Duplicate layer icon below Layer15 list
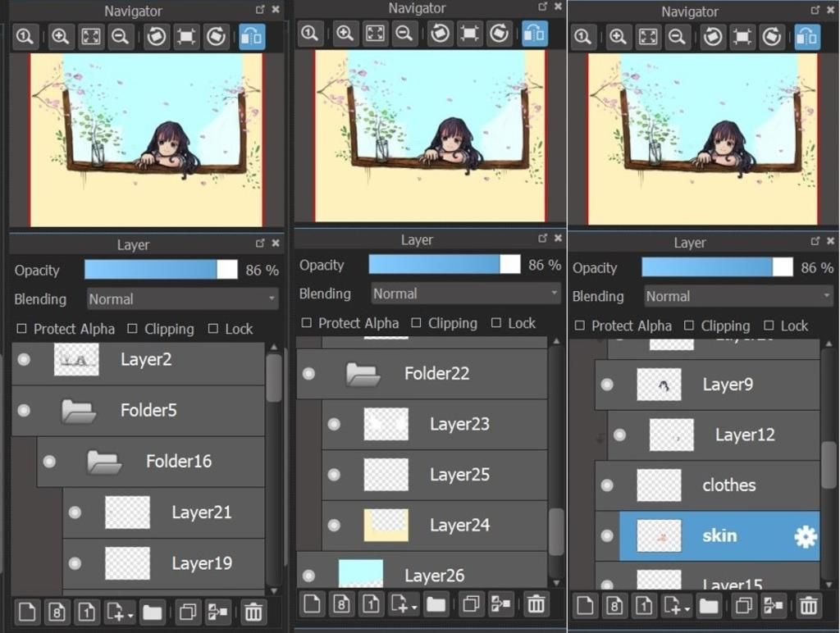840x633 pixels. tap(743, 606)
